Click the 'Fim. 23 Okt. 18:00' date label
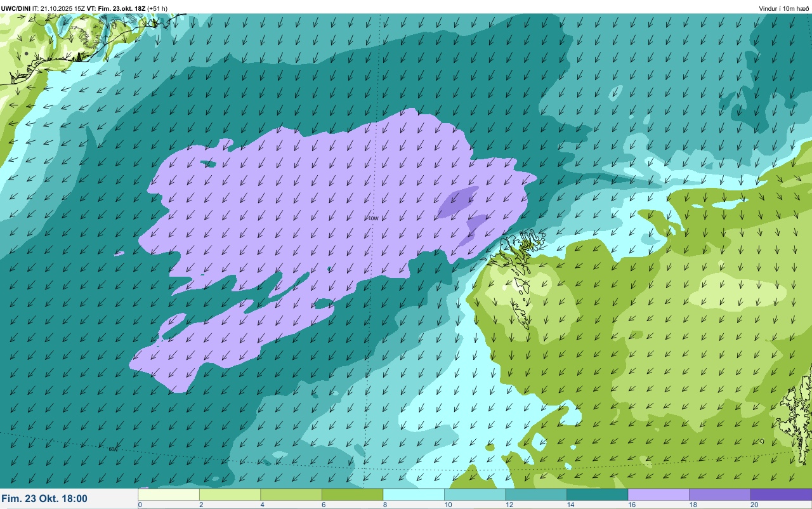Screen dimensions: 812x509 coord(44,499)
